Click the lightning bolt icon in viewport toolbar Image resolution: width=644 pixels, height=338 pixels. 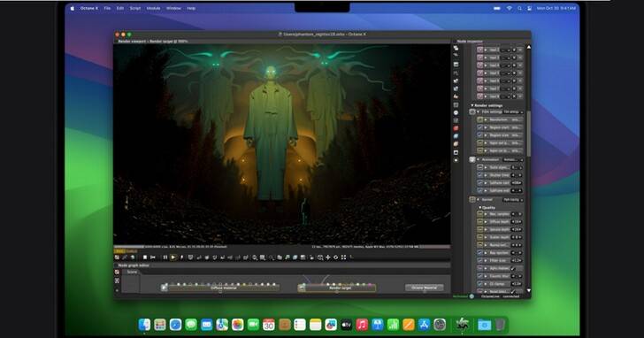coord(181,257)
